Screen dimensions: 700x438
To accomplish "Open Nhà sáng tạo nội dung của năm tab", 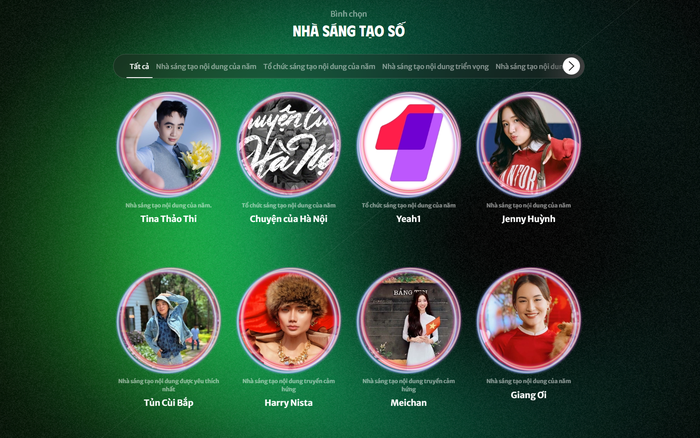I will click(206, 67).
